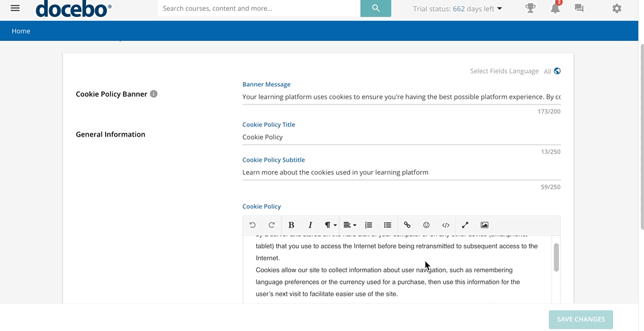The width and height of the screenshot is (644, 331).
Task: Click the search magnifier button
Action: click(x=376, y=8)
